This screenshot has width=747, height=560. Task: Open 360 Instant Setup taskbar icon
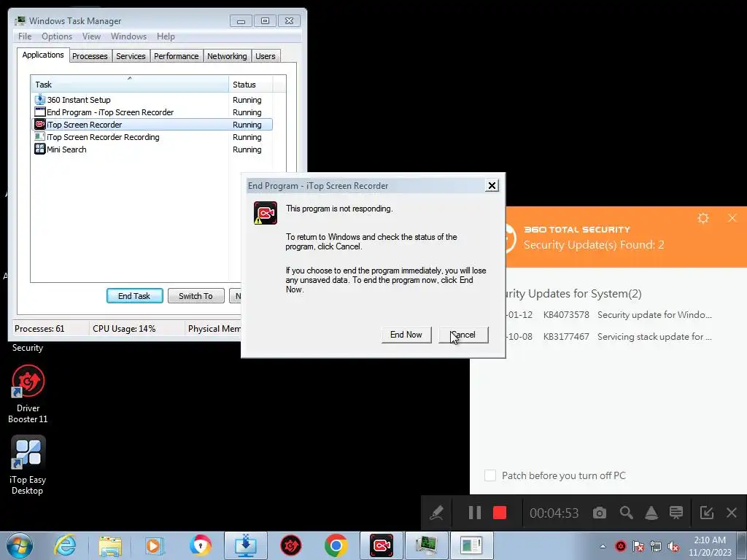point(246,545)
